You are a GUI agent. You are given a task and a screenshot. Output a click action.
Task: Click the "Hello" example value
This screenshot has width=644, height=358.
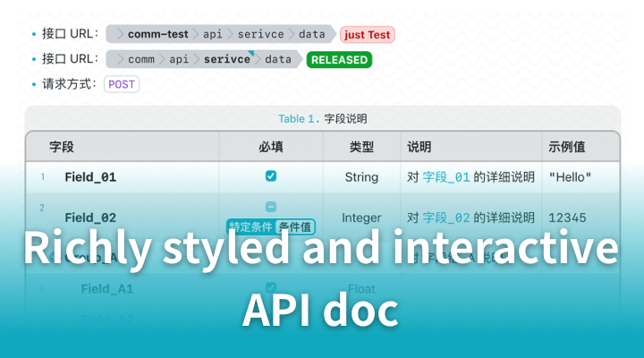tap(570, 177)
